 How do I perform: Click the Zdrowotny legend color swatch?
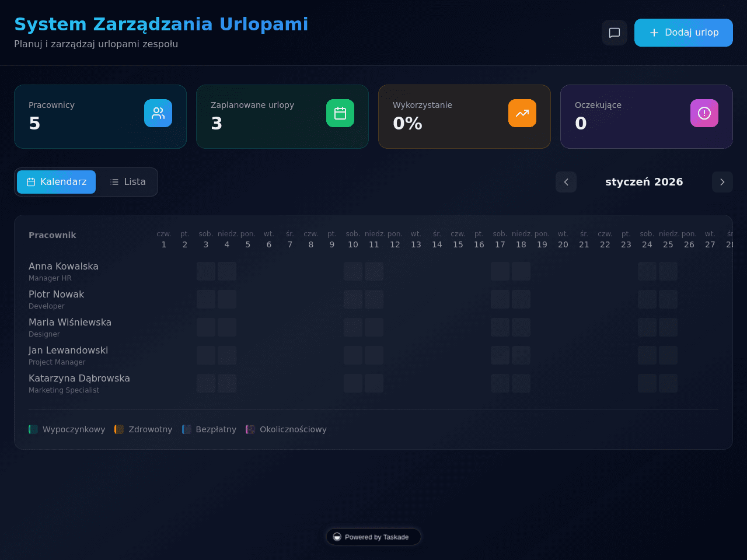click(119, 429)
